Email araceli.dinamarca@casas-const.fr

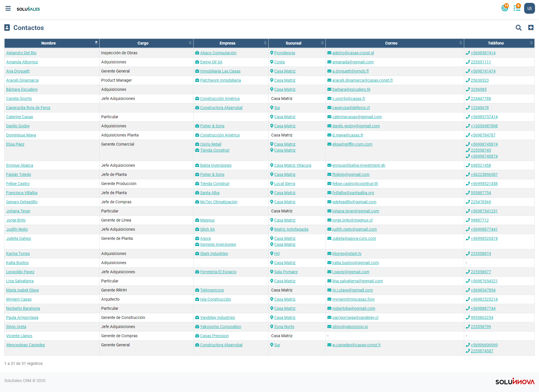tap(363, 80)
